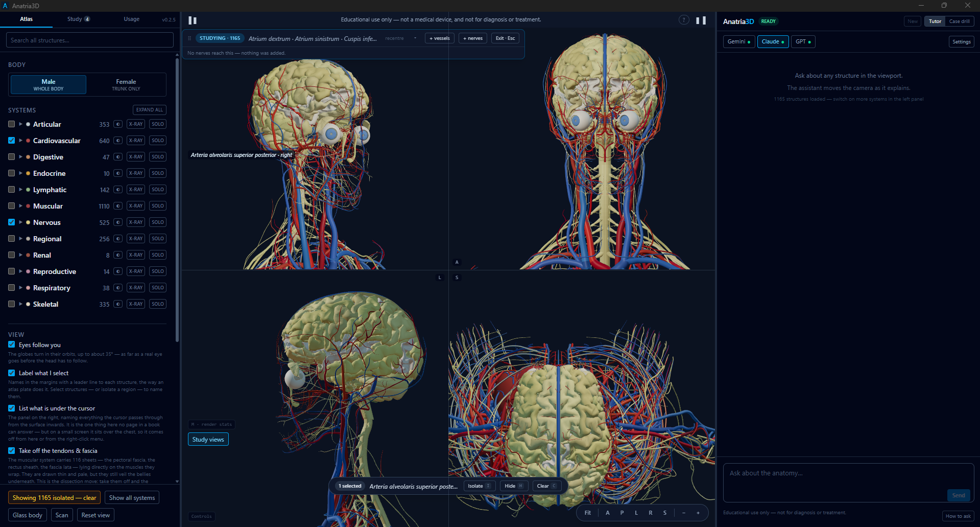This screenshot has height=527, width=980.
Task: Click the Lymphatic green color dot
Action: coord(28,190)
